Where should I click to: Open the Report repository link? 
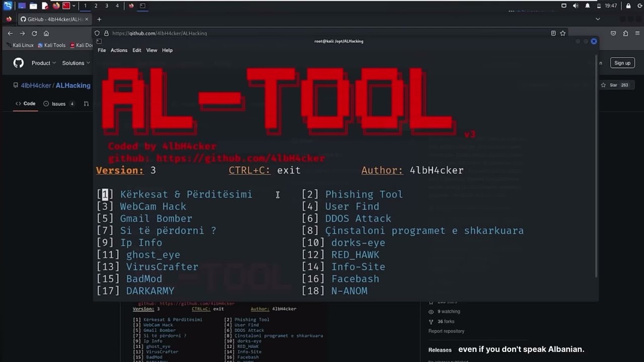(x=446, y=331)
